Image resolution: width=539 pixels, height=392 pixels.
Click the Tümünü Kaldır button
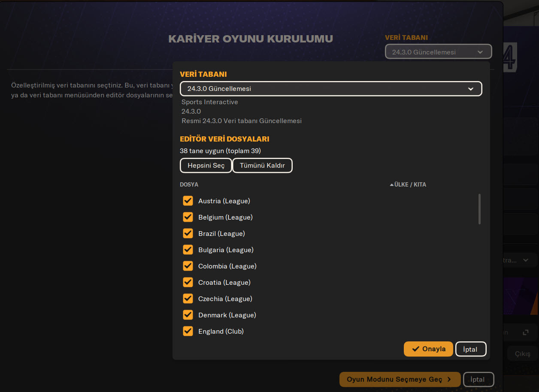point(262,166)
